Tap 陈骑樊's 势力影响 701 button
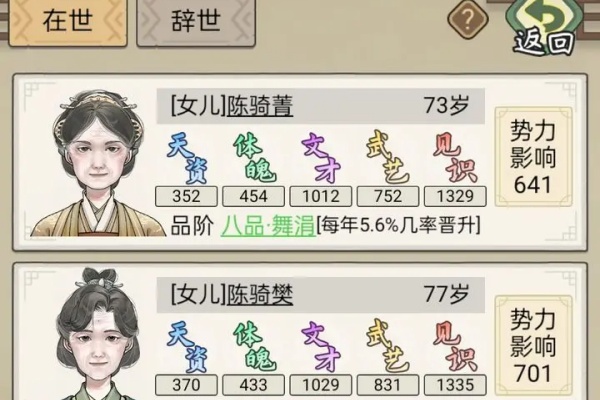The width and height of the screenshot is (600, 400). (533, 346)
